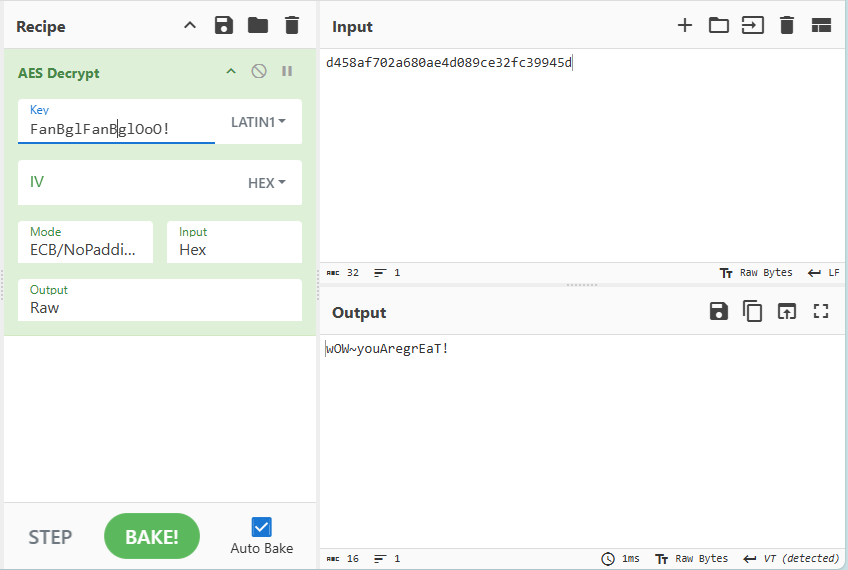The height and width of the screenshot is (570, 848).
Task: Open a file as input
Action: (752, 25)
